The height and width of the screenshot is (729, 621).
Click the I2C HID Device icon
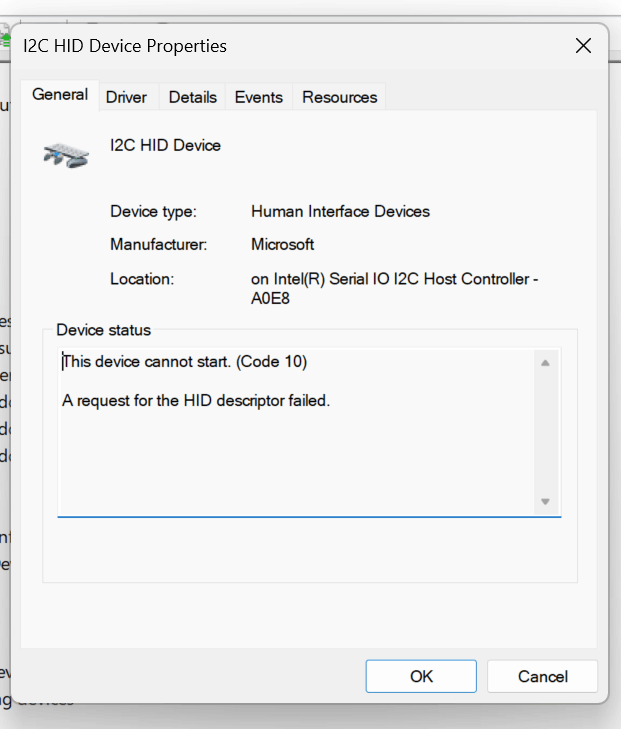point(66,155)
